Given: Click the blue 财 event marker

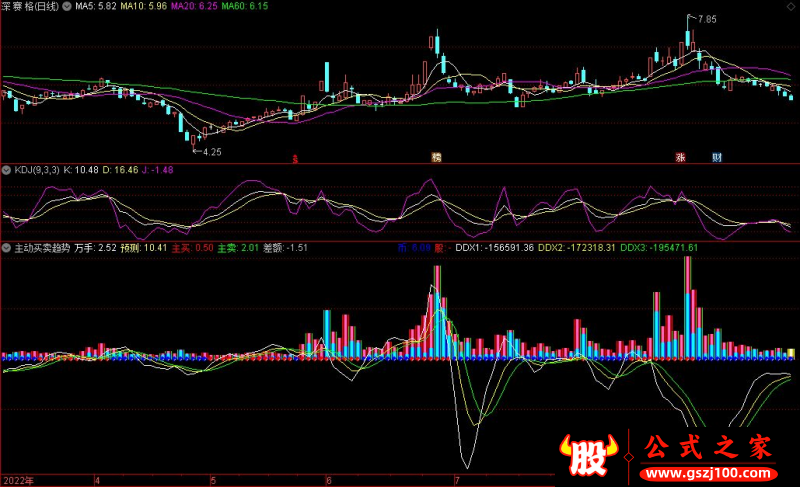Looking at the screenshot, I should click(x=716, y=158).
